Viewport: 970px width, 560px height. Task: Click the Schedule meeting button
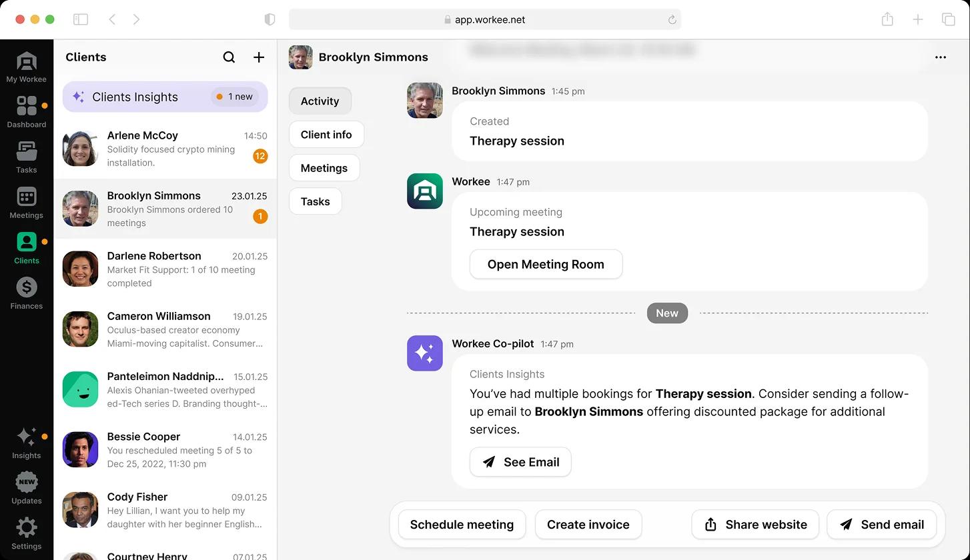click(x=462, y=525)
